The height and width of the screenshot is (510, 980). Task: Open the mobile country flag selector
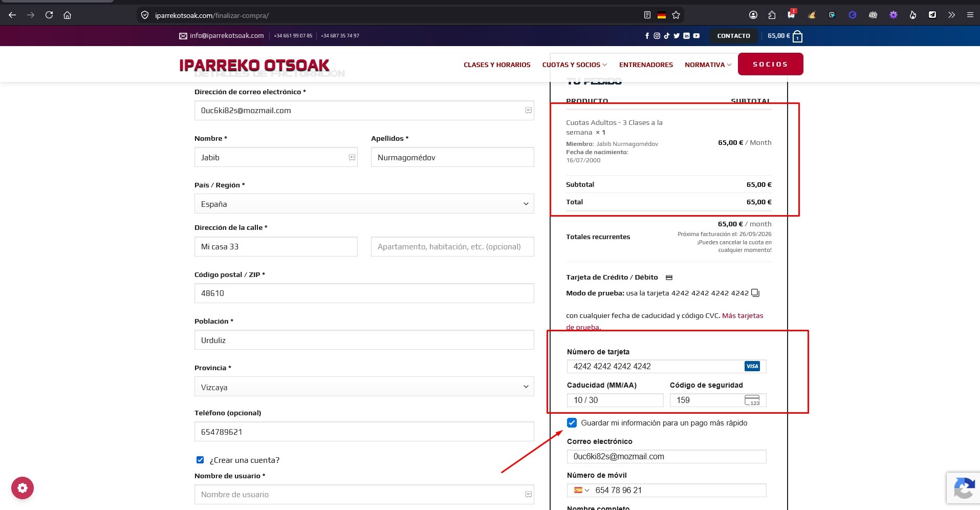point(581,490)
